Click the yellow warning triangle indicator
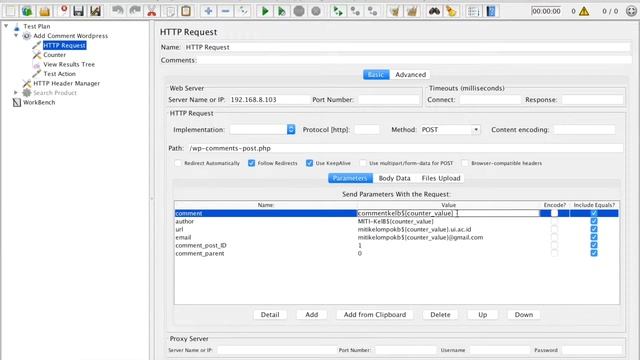This screenshot has width=640, height=360. point(584,11)
